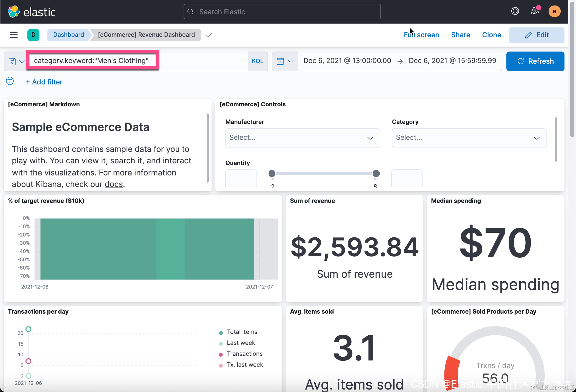Toggle the KQL query language switch
This screenshot has height=392, width=576.
[257, 61]
